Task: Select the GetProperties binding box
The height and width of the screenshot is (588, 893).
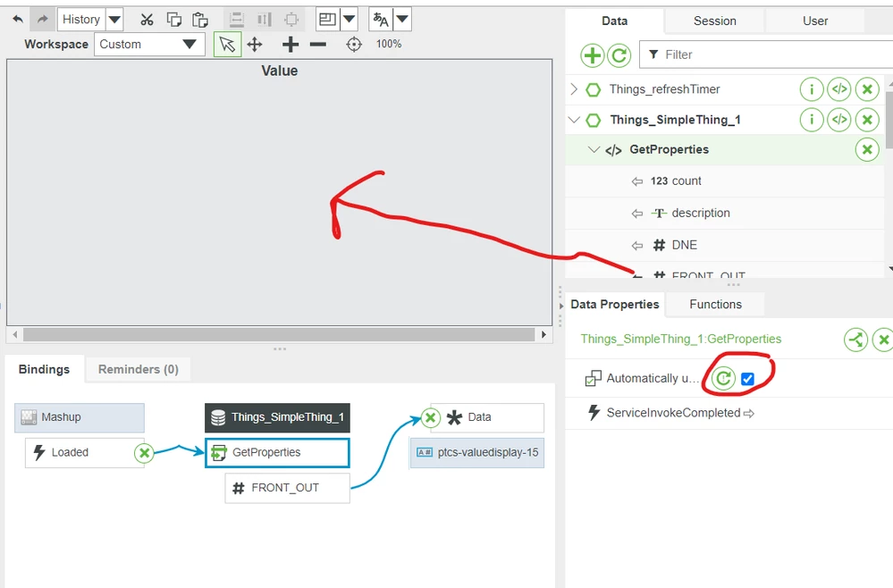Action: (277, 453)
